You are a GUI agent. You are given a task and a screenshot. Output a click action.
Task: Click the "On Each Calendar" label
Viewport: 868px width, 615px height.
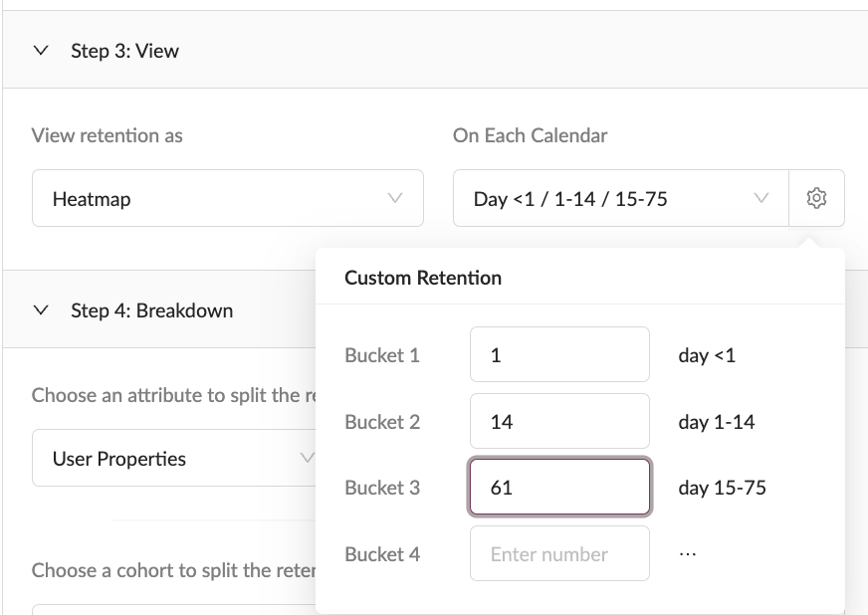(x=530, y=135)
